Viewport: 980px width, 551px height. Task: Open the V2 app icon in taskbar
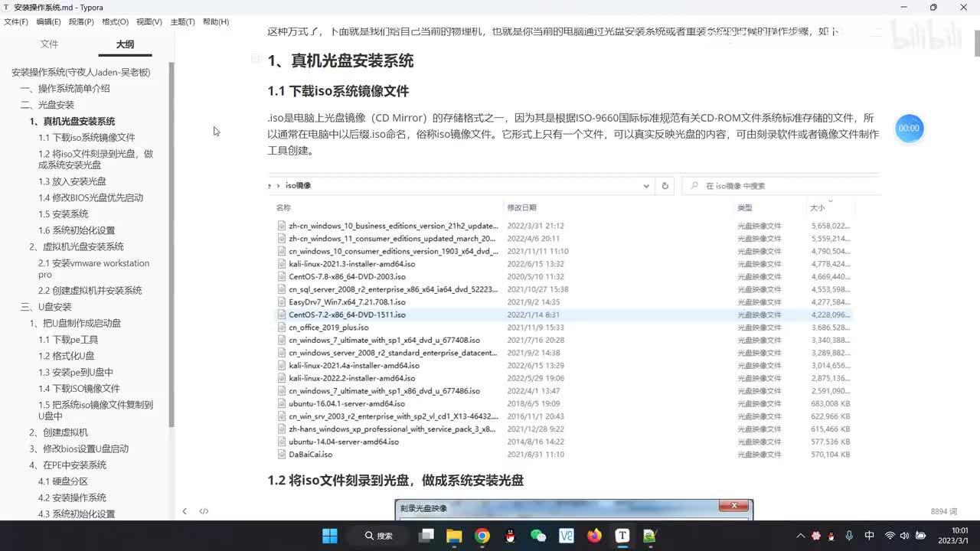pos(567,536)
